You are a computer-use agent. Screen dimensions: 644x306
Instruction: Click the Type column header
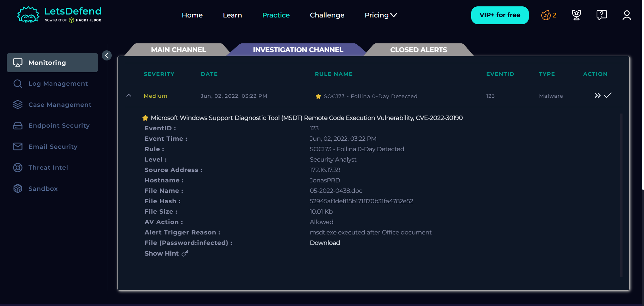click(547, 74)
